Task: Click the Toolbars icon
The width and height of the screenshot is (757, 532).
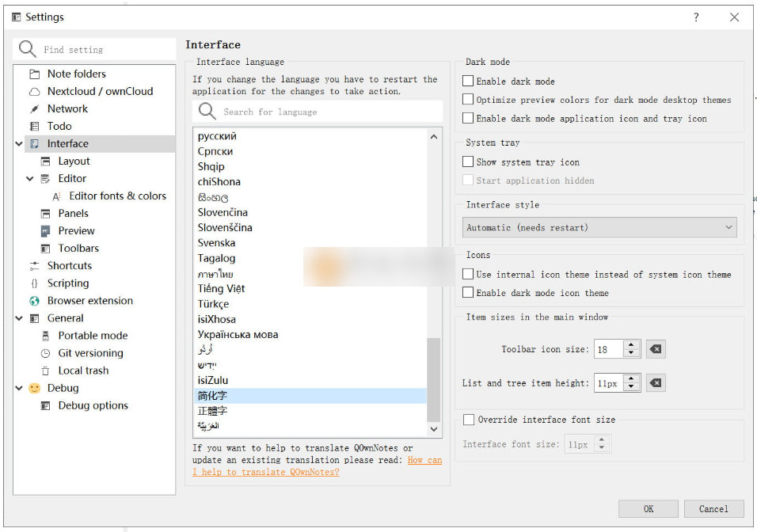Action: coord(45,249)
